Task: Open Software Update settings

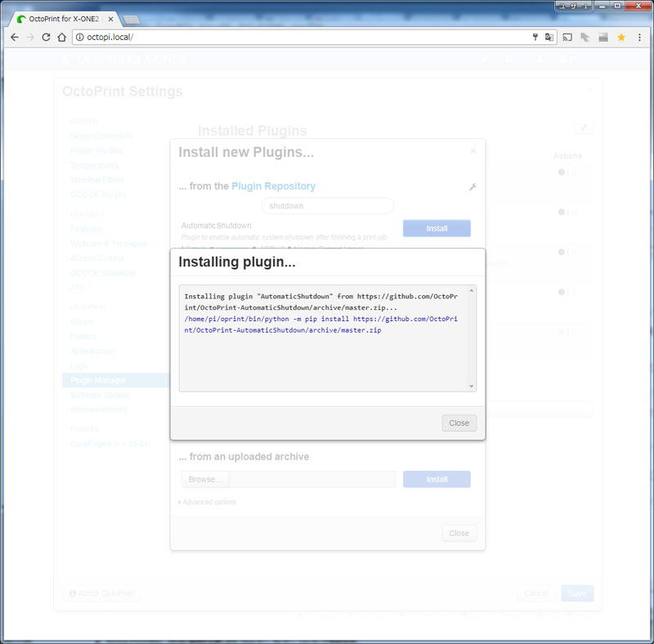Action: pyautogui.click(x=100, y=395)
